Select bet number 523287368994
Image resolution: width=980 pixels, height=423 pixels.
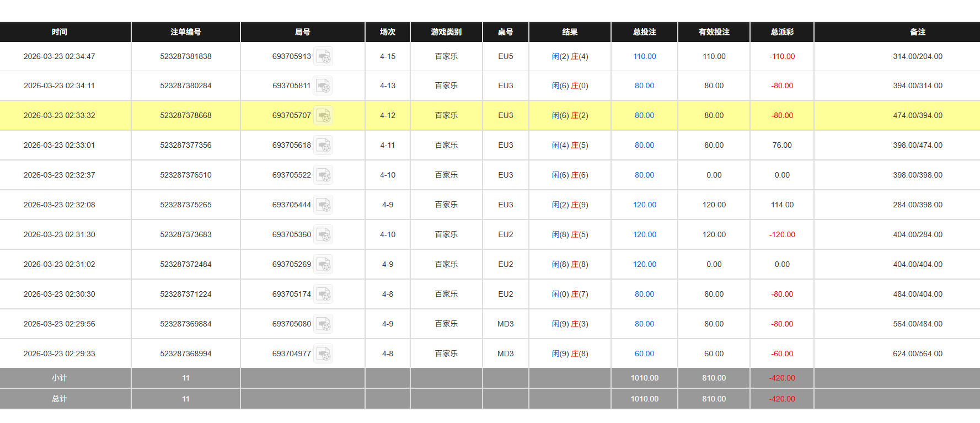pos(186,354)
